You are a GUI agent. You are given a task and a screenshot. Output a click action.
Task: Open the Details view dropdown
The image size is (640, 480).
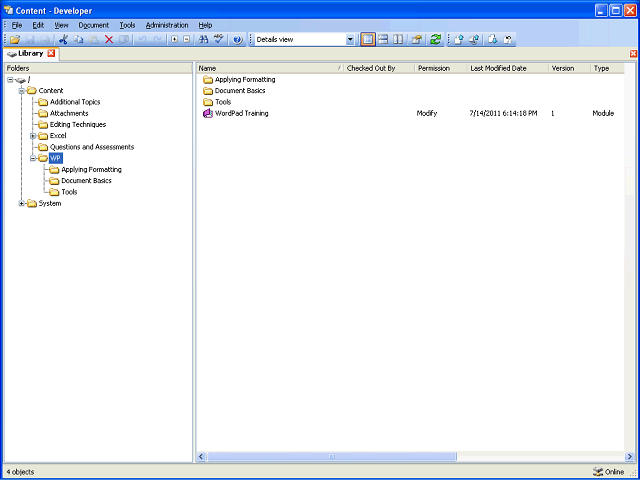[350, 40]
